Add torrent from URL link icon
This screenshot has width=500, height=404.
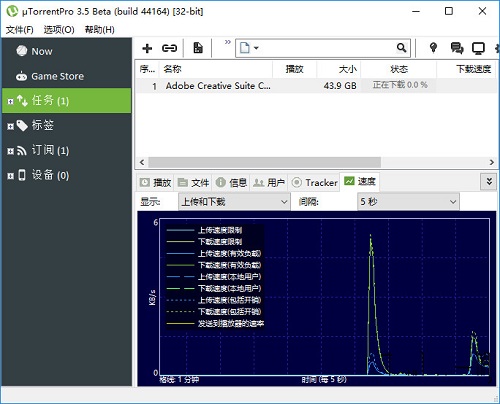(169, 48)
